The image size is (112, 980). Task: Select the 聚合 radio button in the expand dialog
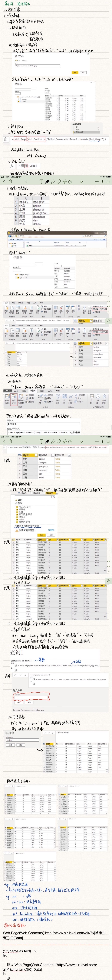(x=16, y=503)
